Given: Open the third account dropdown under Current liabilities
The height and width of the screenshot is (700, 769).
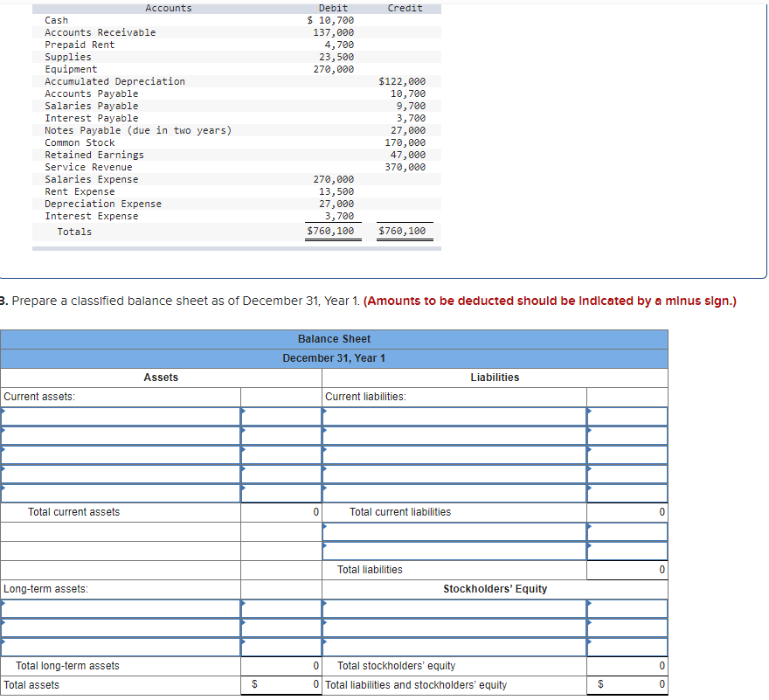Looking at the screenshot, I should point(454,454).
